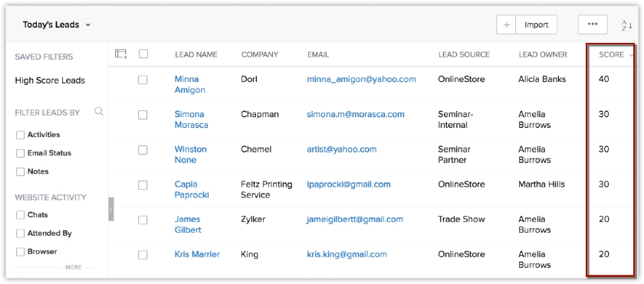Click the A-Z sort order icon
The height and width of the screenshot is (284, 644).
(627, 25)
